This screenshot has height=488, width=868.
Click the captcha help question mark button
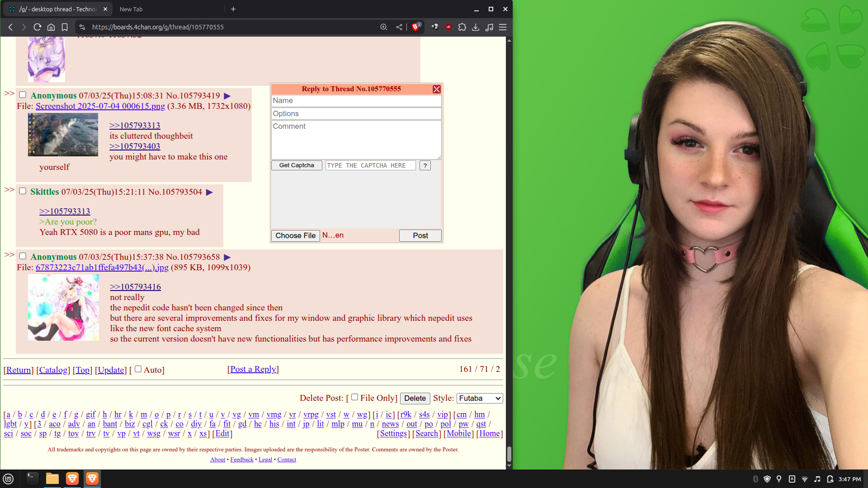425,165
